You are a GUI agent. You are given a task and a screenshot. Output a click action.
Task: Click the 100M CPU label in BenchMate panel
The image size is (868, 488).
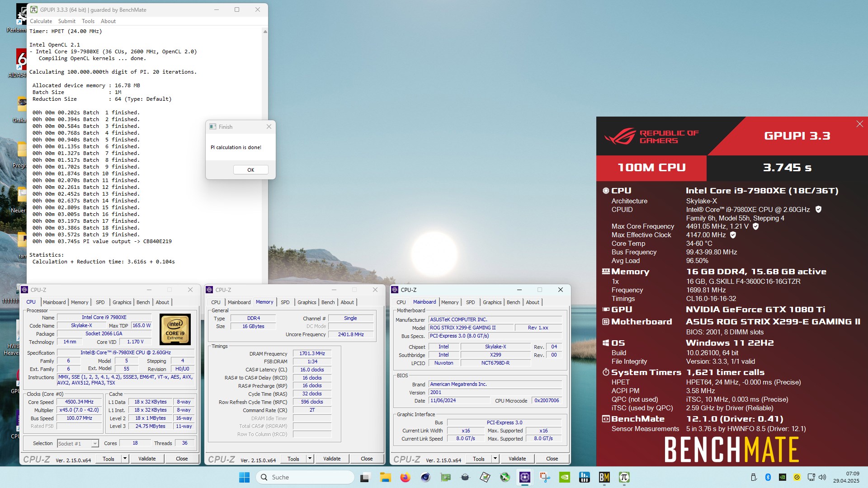[x=651, y=168]
